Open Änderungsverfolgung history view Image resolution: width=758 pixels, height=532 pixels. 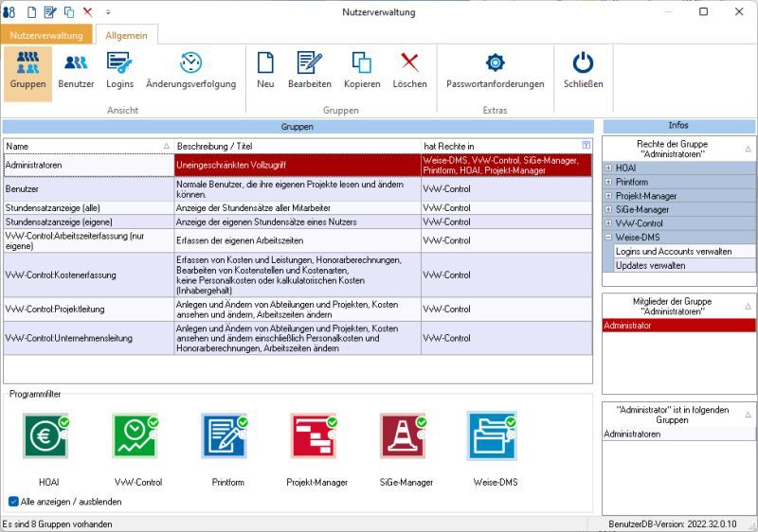click(x=191, y=71)
